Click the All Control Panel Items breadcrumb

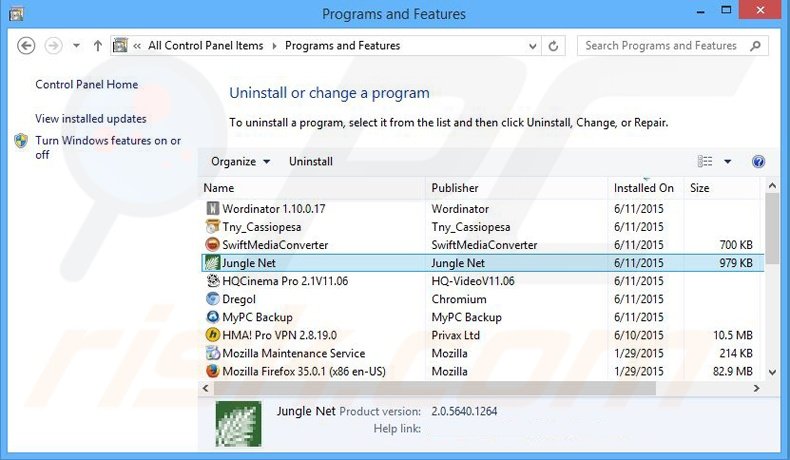206,46
